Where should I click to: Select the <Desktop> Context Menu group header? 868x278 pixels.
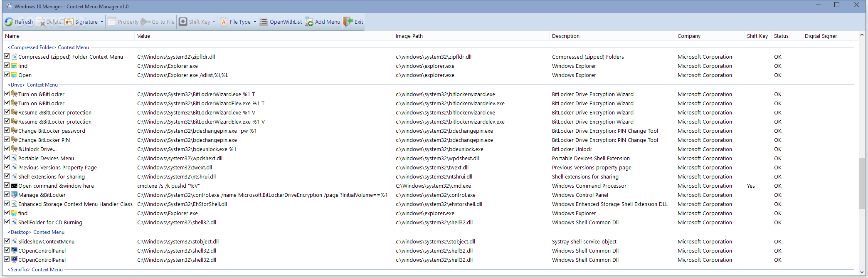36,232
